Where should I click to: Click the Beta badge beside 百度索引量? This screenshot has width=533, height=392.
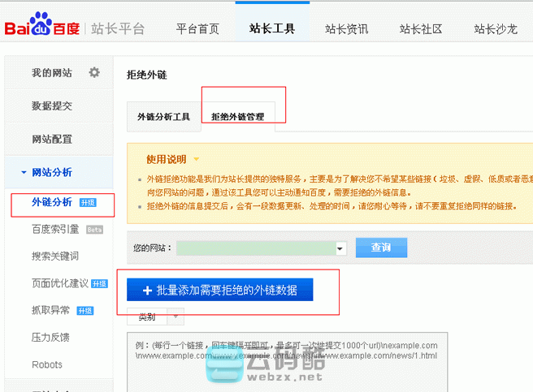(x=94, y=230)
